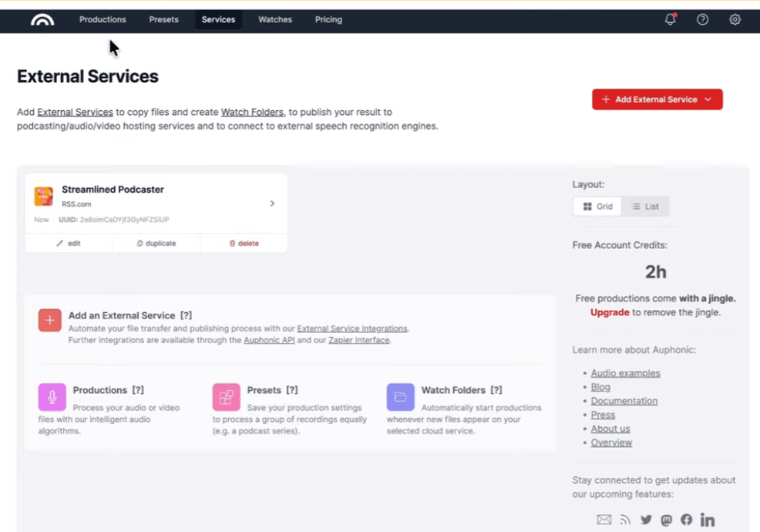Delete the Streamlined Podcaster service
The image size is (760, 532).
click(x=244, y=244)
